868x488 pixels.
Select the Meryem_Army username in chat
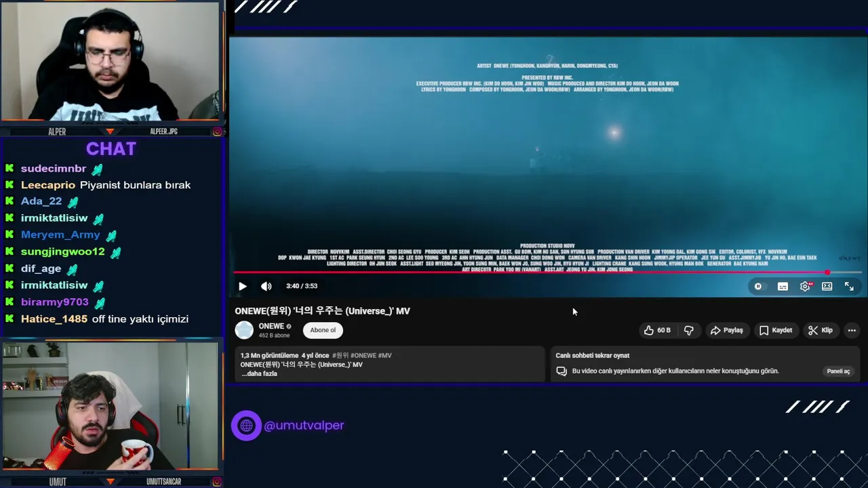click(60, 235)
